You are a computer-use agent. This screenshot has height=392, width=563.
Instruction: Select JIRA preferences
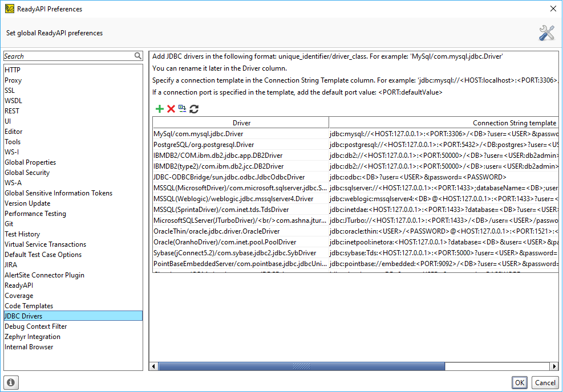[x=73, y=265]
